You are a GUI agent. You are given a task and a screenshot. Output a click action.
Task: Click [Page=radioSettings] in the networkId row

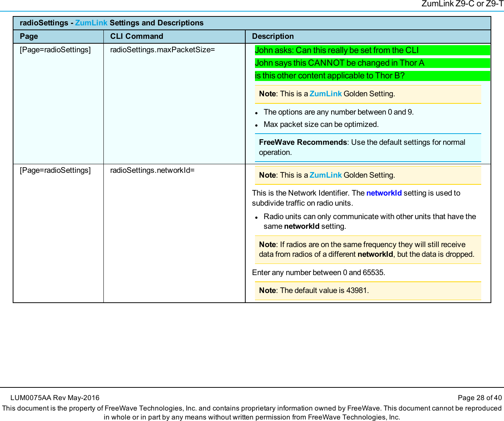[55, 170]
